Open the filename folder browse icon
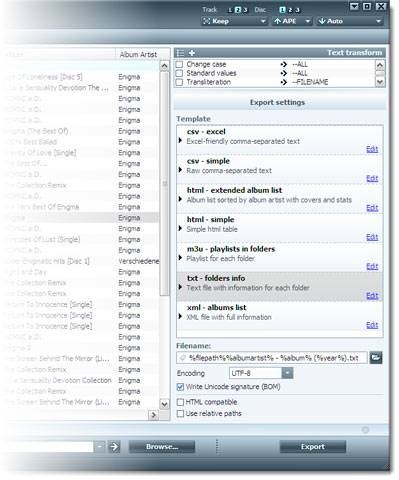The image size is (399, 480). point(376,358)
